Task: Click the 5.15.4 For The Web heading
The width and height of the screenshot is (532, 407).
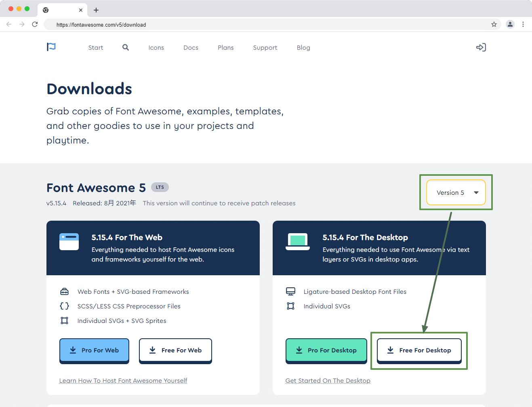Action: [x=127, y=237]
